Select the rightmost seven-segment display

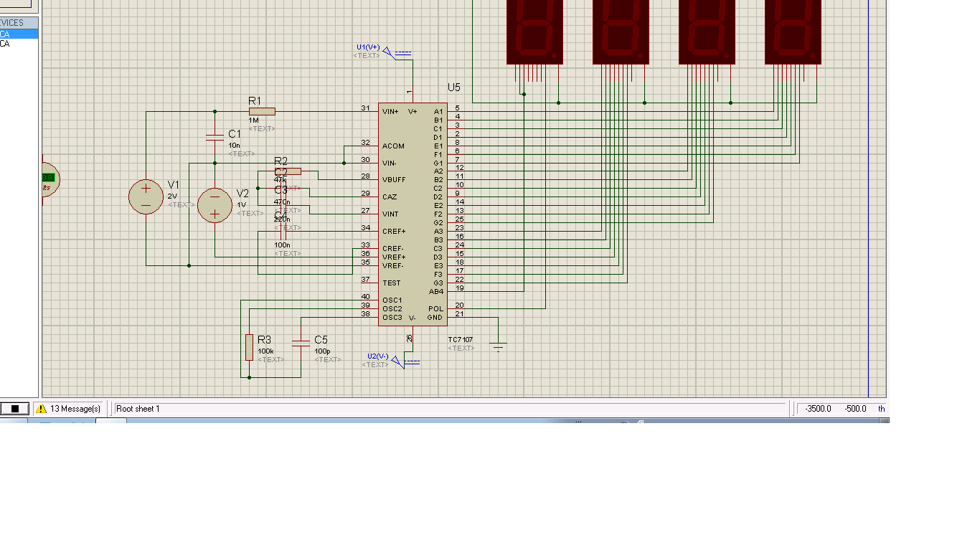click(x=793, y=32)
